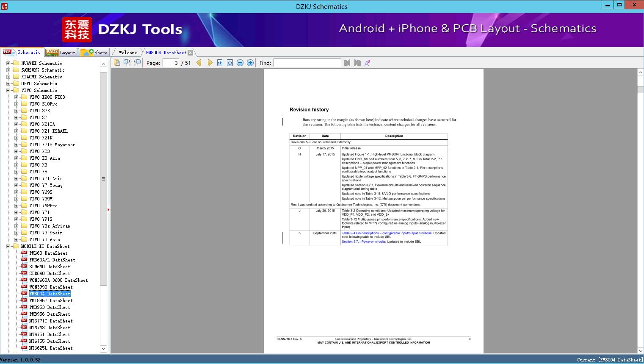Click tree panel scroll up arrow
The width and height of the screenshot is (644, 364).
tap(103, 63)
